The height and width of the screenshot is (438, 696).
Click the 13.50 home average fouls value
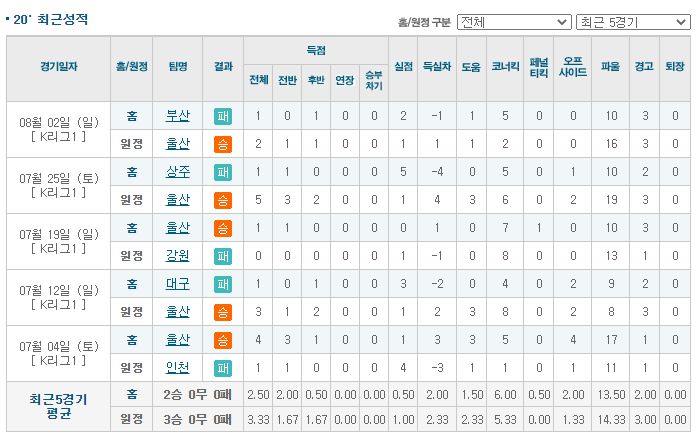click(611, 395)
